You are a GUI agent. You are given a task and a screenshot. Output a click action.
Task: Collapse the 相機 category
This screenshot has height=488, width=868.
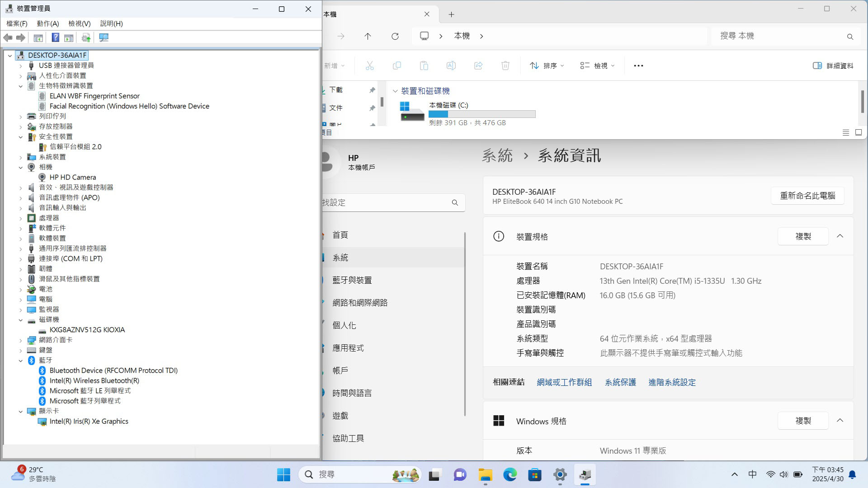21,167
